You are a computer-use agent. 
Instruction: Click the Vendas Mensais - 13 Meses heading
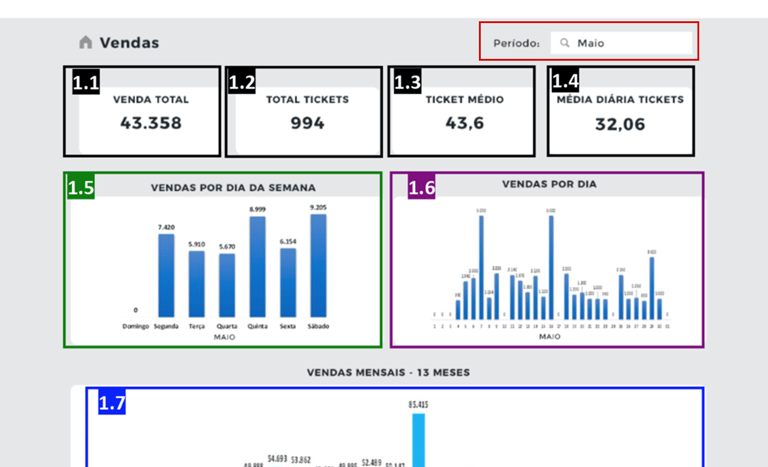pyautogui.click(x=388, y=372)
